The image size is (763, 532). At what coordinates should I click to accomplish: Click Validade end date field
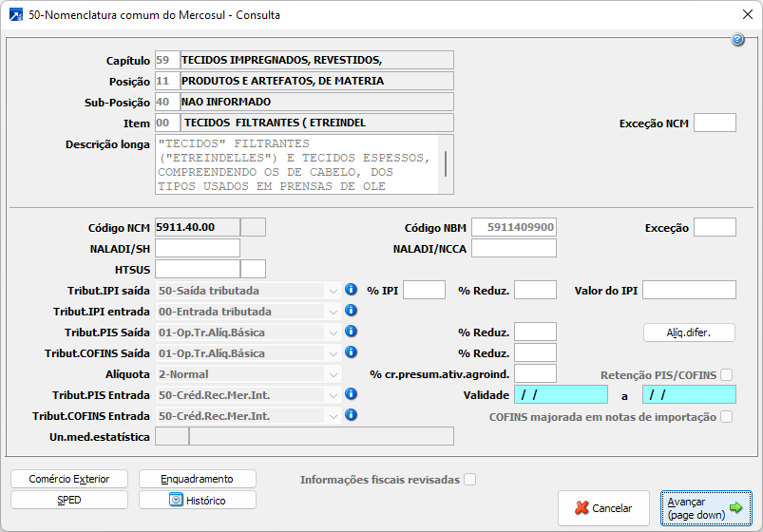[689, 395]
